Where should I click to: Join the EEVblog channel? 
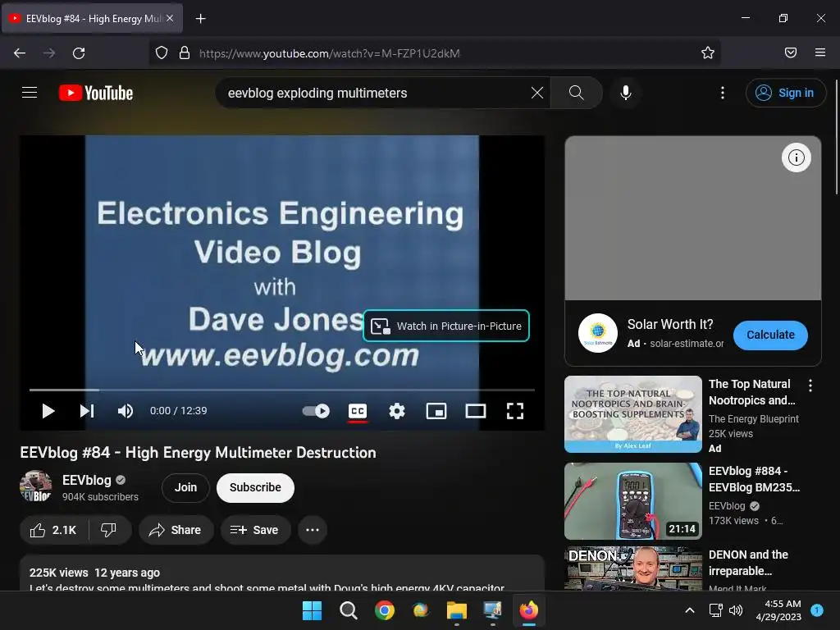coord(185,487)
